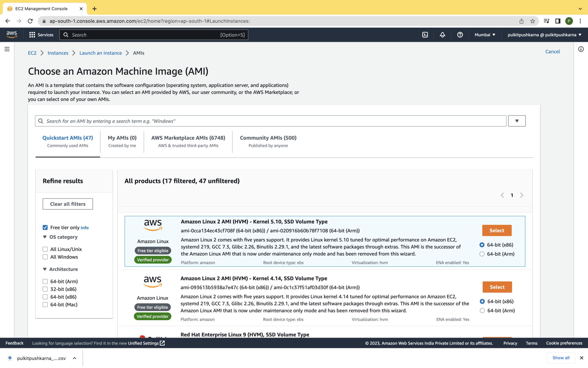Click the Clear all filters button
The image size is (588, 368).
[68, 204]
